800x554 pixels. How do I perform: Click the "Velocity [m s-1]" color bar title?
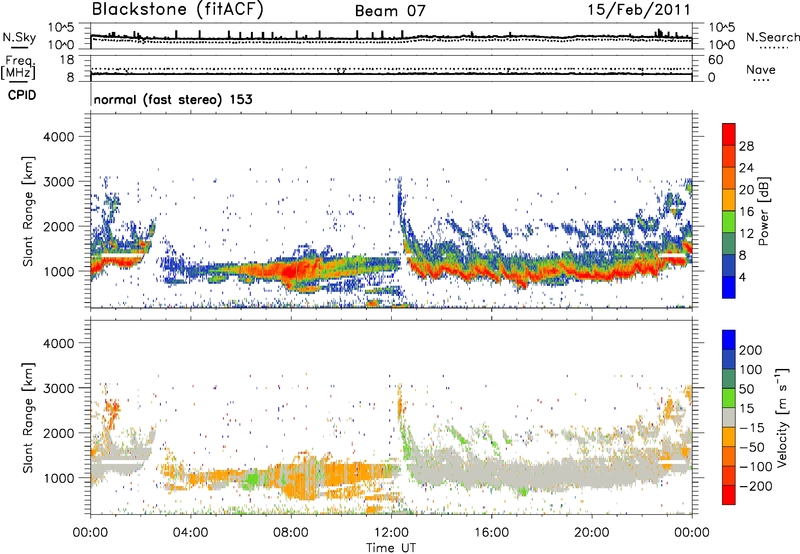[782, 417]
